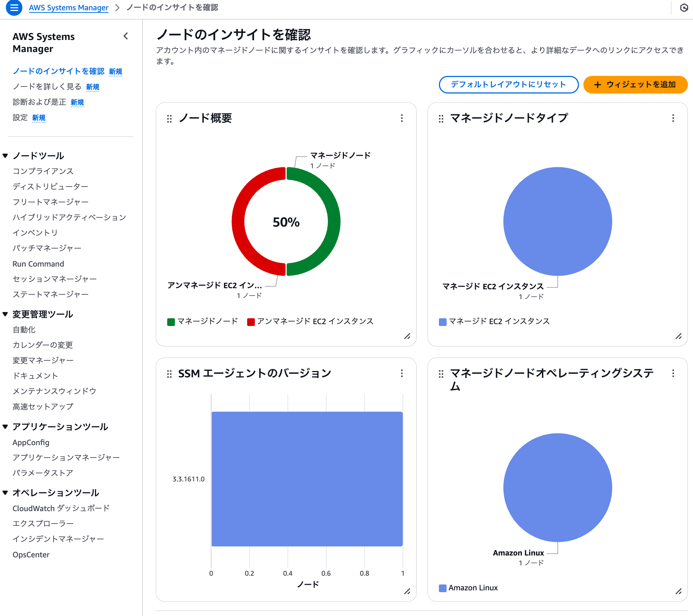Screen dimensions: 693x616
Task: Open Run Command page
Action: pyautogui.click(x=38, y=264)
